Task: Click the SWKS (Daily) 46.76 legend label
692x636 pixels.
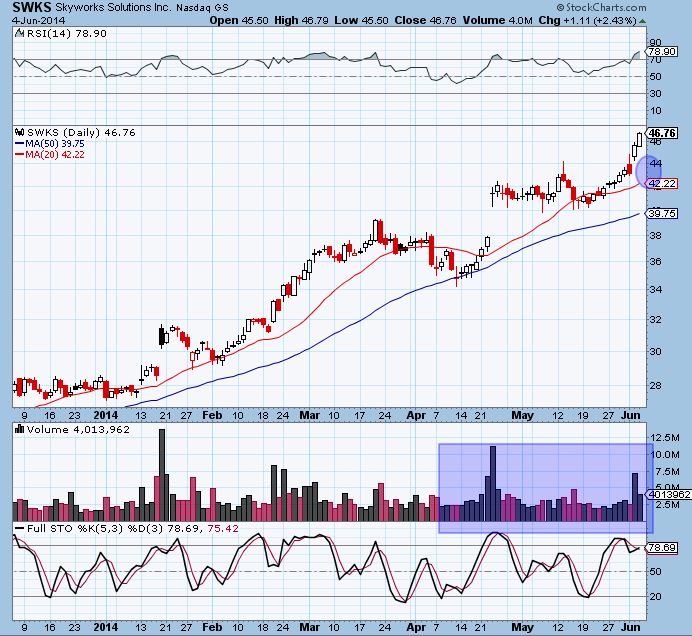Action: point(81,132)
